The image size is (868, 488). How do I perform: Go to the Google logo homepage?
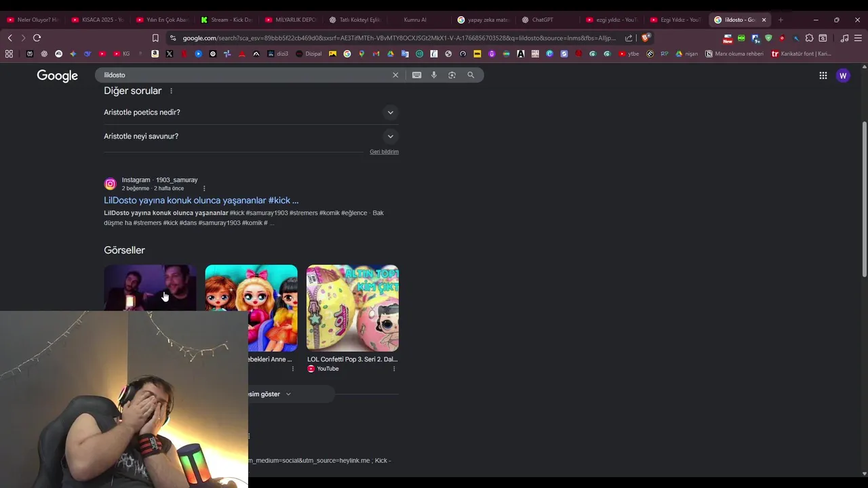click(x=57, y=76)
